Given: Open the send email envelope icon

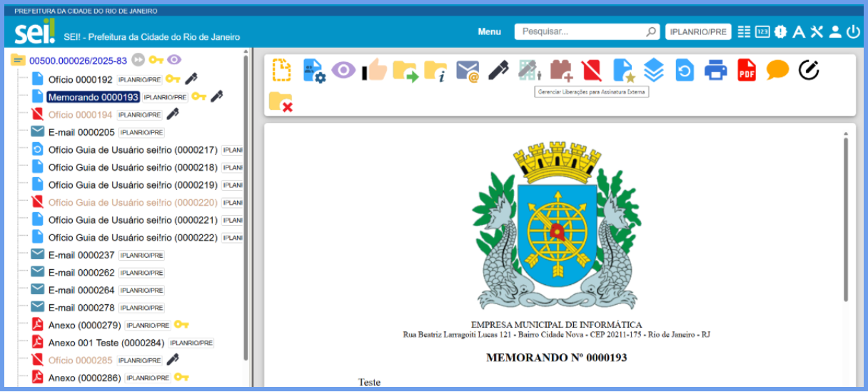Looking at the screenshot, I should pos(468,70).
